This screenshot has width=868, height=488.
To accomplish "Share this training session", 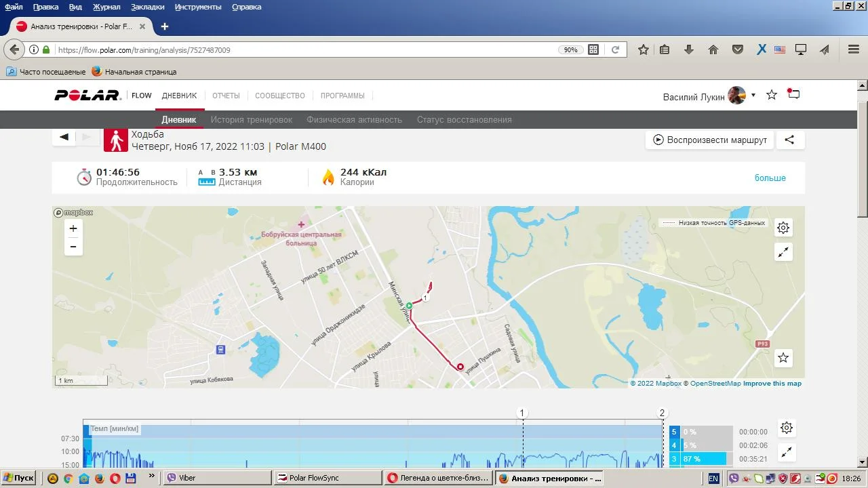I will 789,140.
